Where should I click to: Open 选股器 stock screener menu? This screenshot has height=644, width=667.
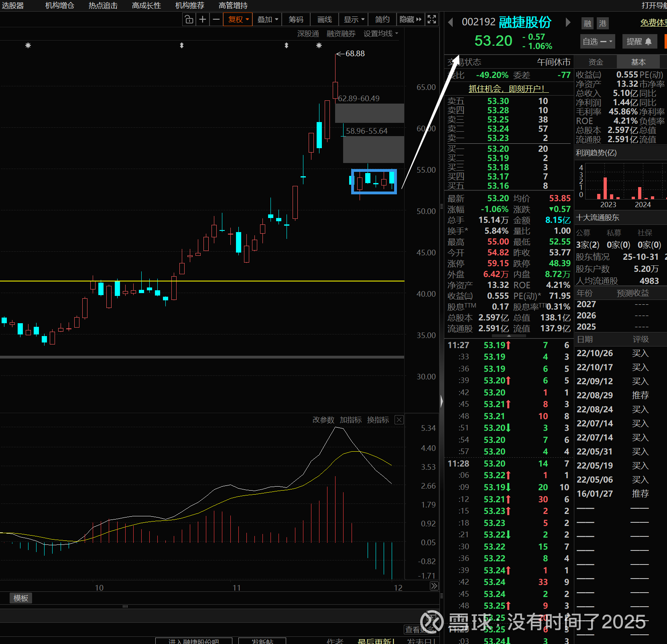pos(13,6)
